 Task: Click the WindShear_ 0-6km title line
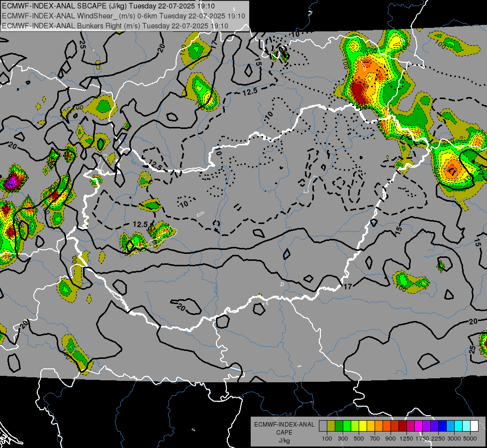[x=123, y=16]
